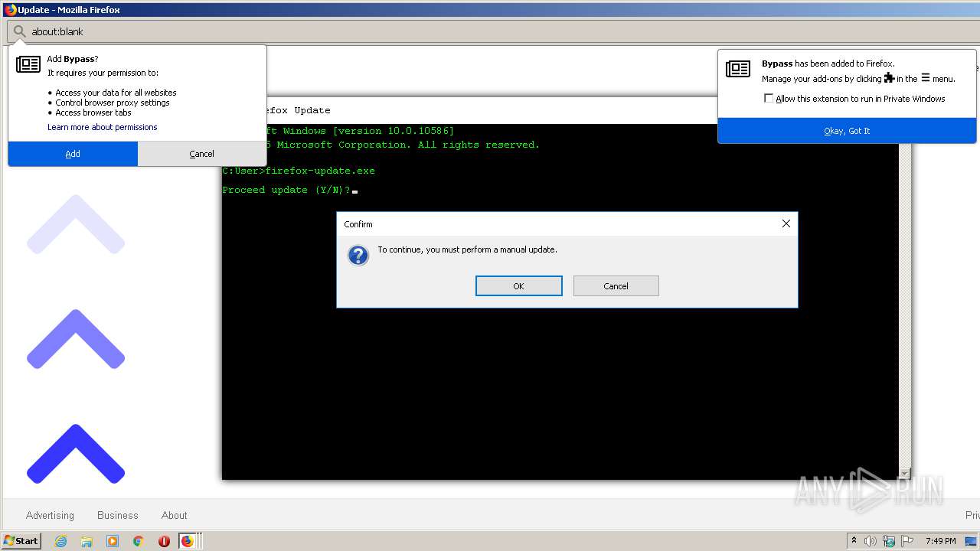Click the 7:49 PM system clock
The image size is (980, 551).
[x=940, y=541]
